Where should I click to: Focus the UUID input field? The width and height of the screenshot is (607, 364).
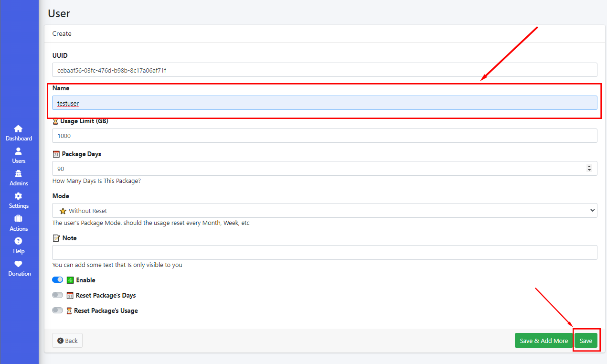[324, 70]
